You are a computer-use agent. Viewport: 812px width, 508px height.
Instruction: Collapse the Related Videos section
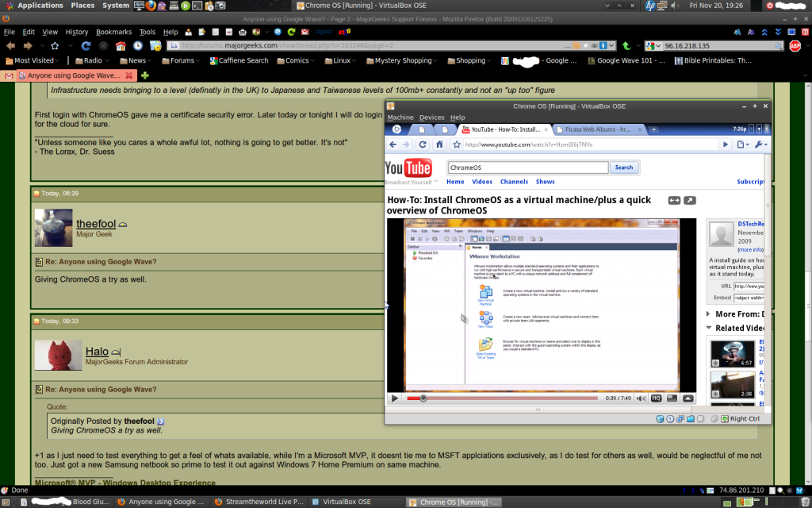pyautogui.click(x=708, y=328)
